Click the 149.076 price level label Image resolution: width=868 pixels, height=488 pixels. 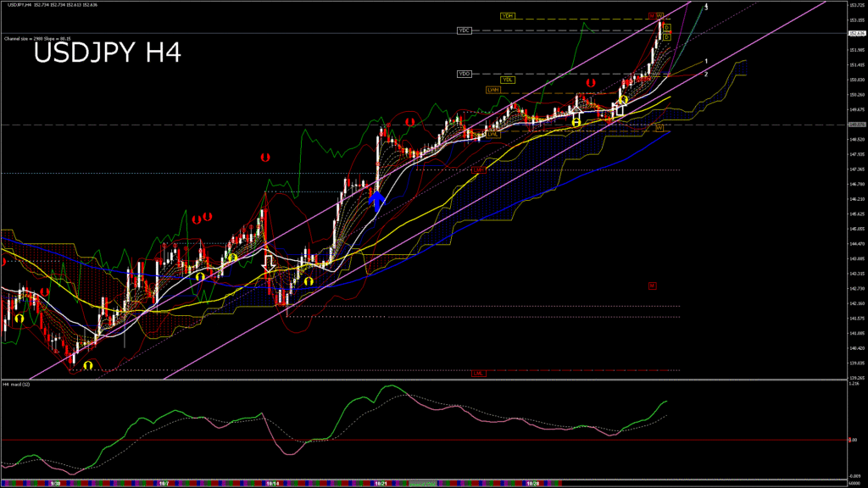856,125
